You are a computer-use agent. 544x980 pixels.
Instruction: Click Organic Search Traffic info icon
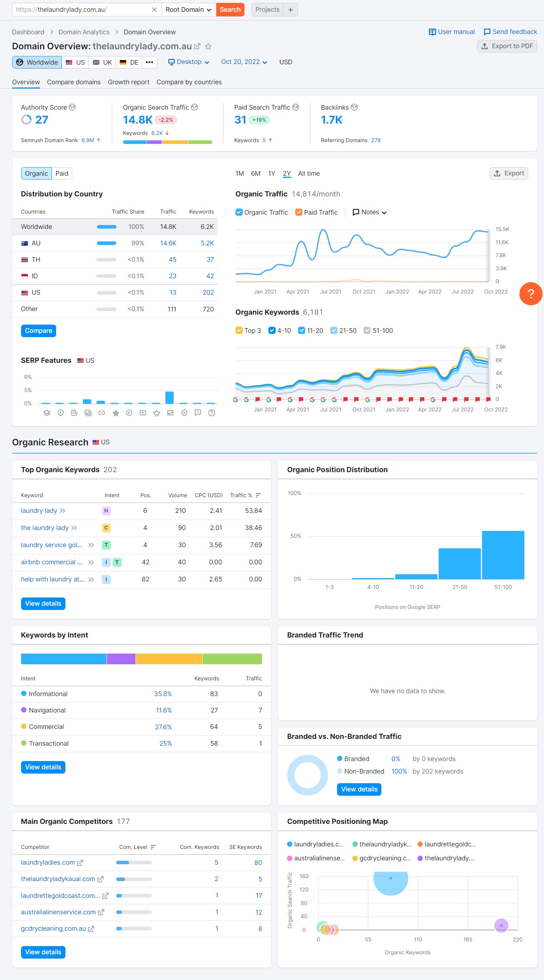coord(194,107)
